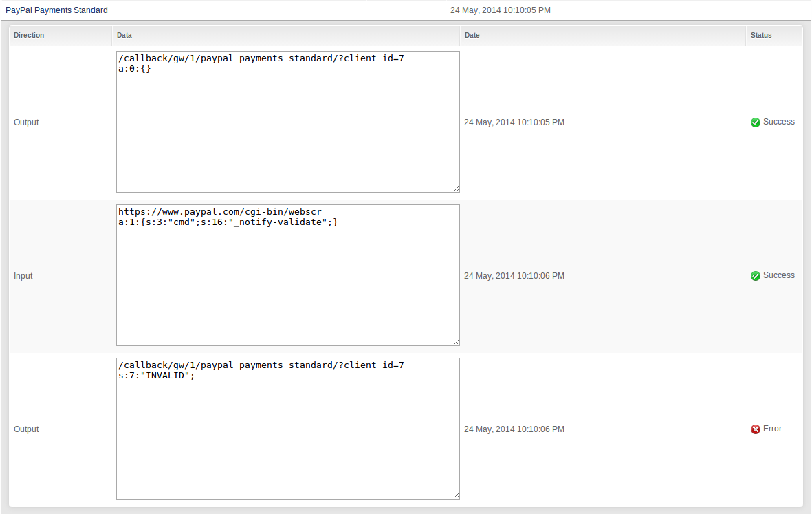Grab resize handle of a:0:{} textarea
Viewport: 812px width, 514px height.
pos(457,189)
